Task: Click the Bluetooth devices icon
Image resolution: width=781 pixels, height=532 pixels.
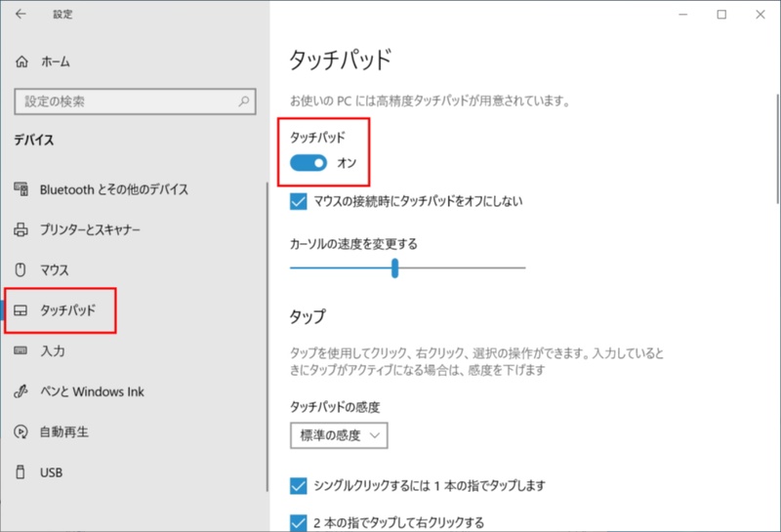Action: click(21, 189)
